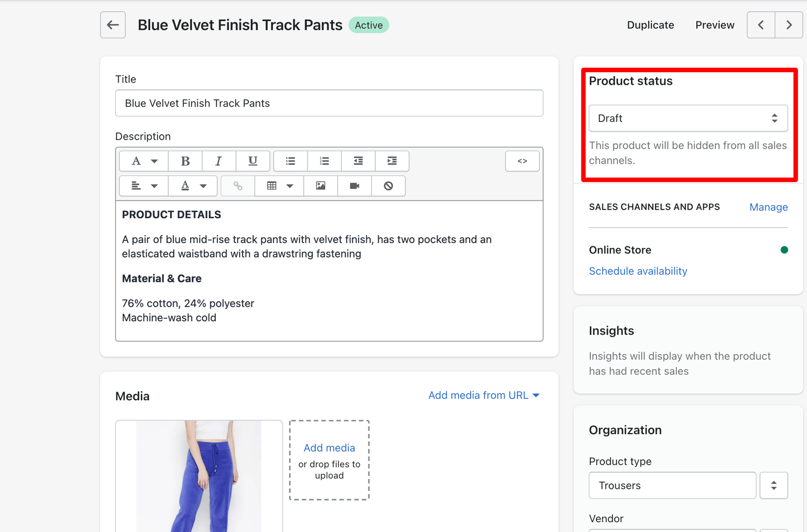Toggle bold formatting in the description editor
Image resolution: width=807 pixels, height=532 pixels.
tap(185, 161)
